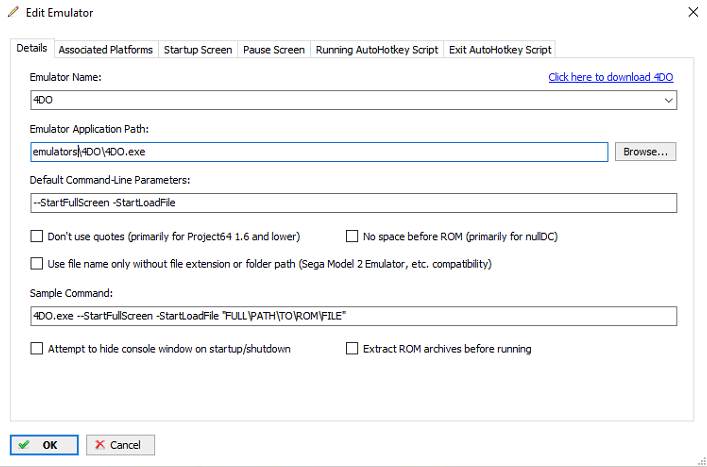707x467 pixels.
Task: Click the Default Command-Line Parameters label
Action: tap(110, 180)
